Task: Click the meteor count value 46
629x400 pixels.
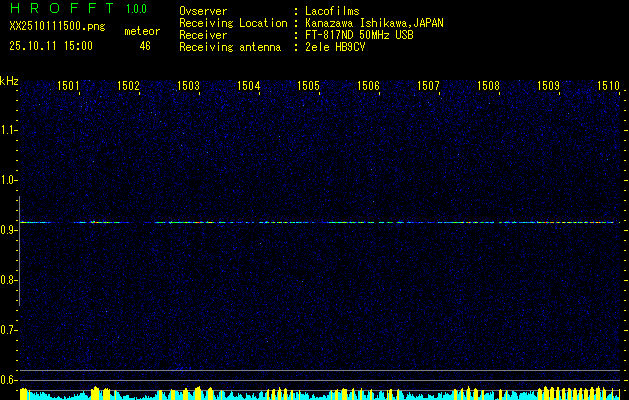Action: (145, 46)
